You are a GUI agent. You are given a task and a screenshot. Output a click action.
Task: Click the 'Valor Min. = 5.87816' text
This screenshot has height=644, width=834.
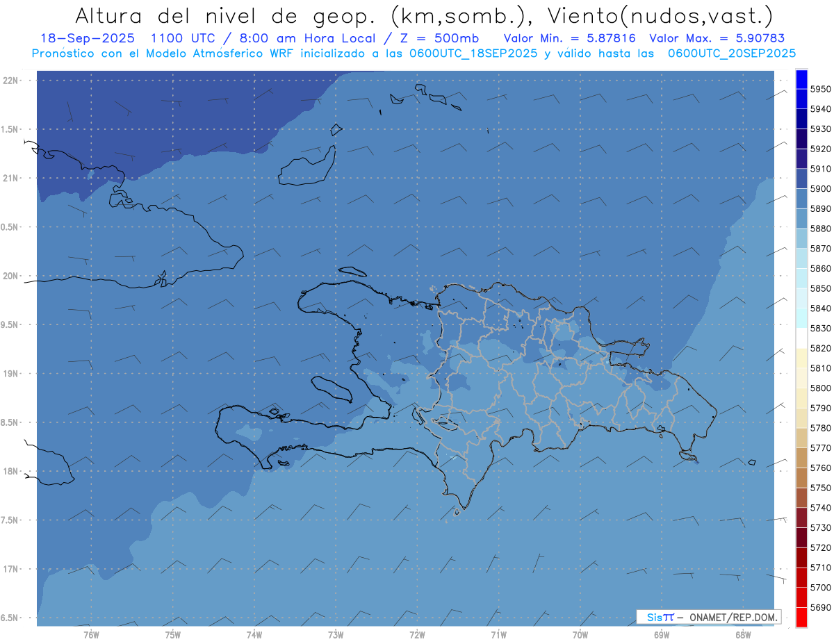click(x=569, y=38)
